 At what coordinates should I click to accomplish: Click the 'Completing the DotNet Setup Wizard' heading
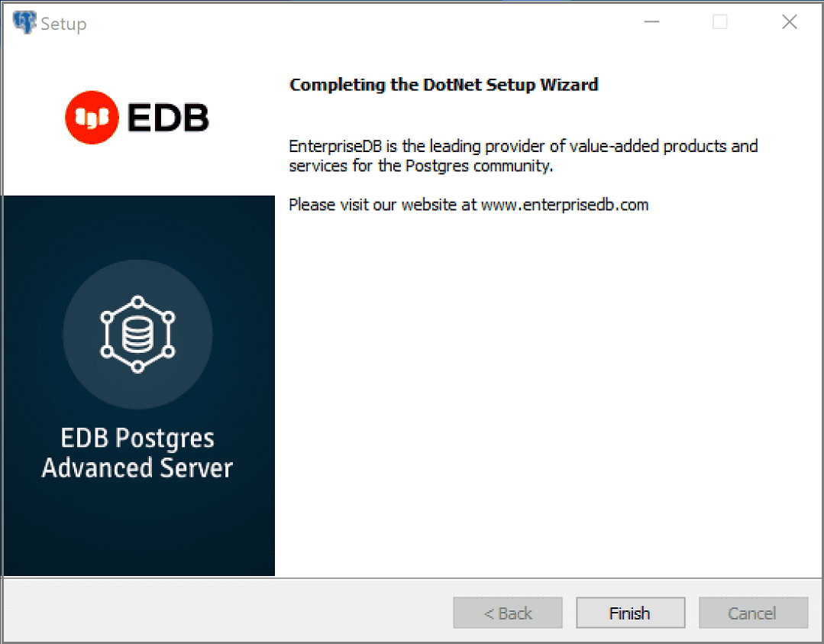pyautogui.click(x=444, y=85)
